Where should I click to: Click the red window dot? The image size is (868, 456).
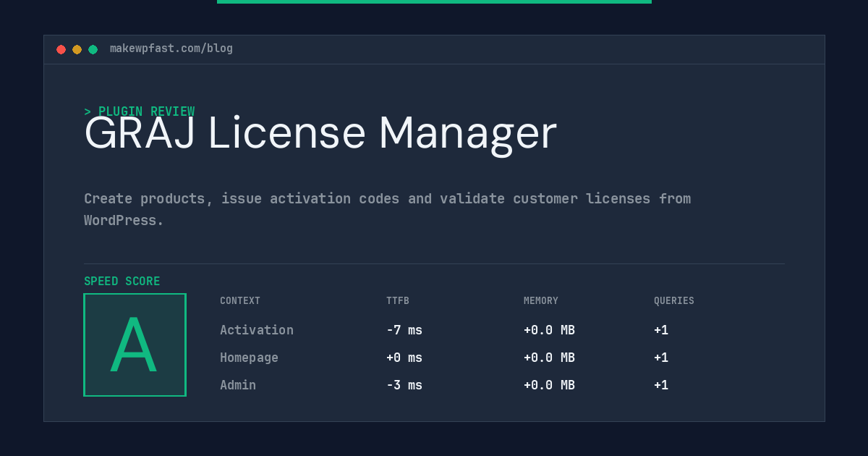pyautogui.click(x=61, y=49)
